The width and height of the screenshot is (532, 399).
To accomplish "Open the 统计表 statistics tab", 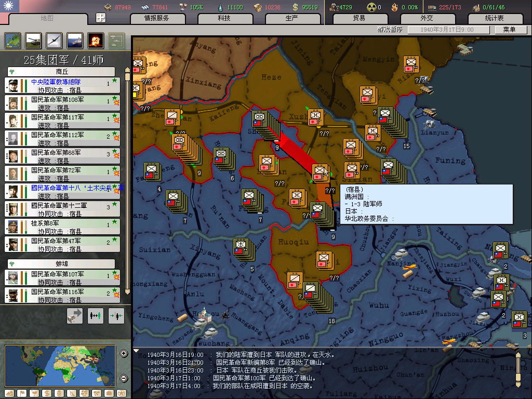I will pyautogui.click(x=495, y=18).
